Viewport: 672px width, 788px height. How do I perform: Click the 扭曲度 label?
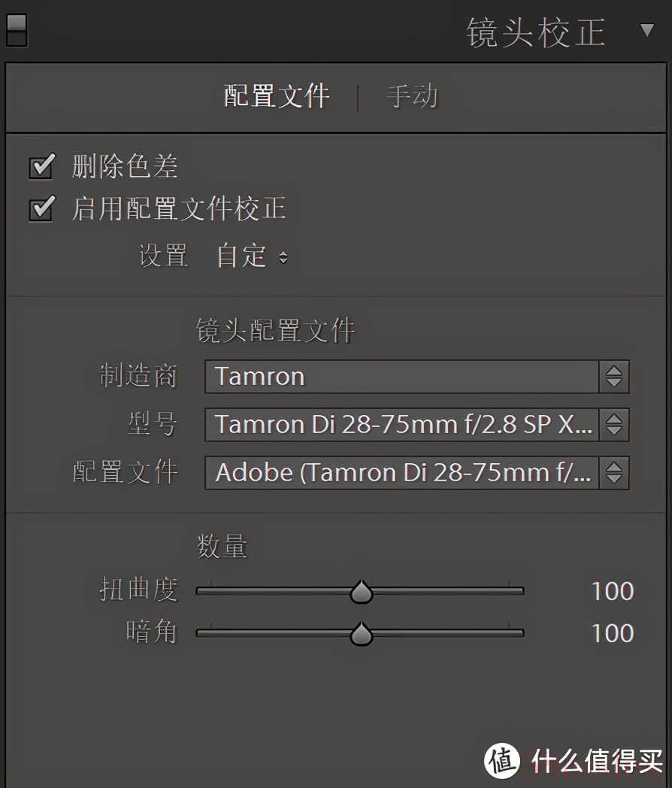tap(138, 590)
